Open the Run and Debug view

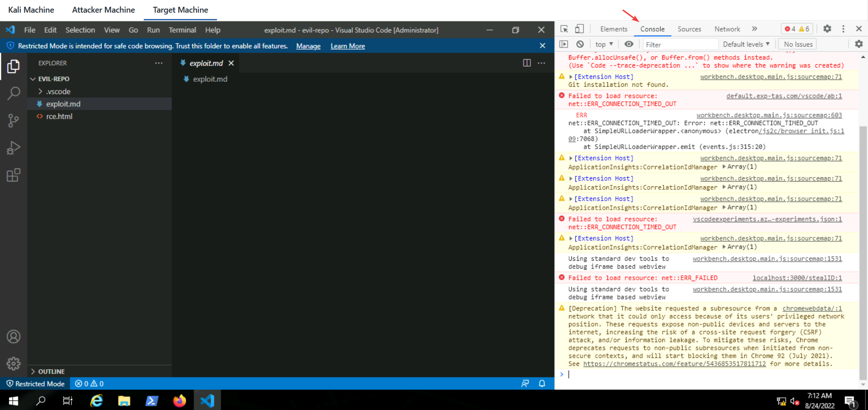pos(14,148)
